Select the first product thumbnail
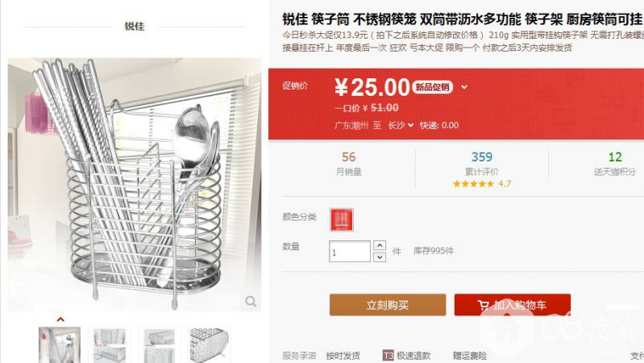Screen dimensions: 644x363 (60, 345)
